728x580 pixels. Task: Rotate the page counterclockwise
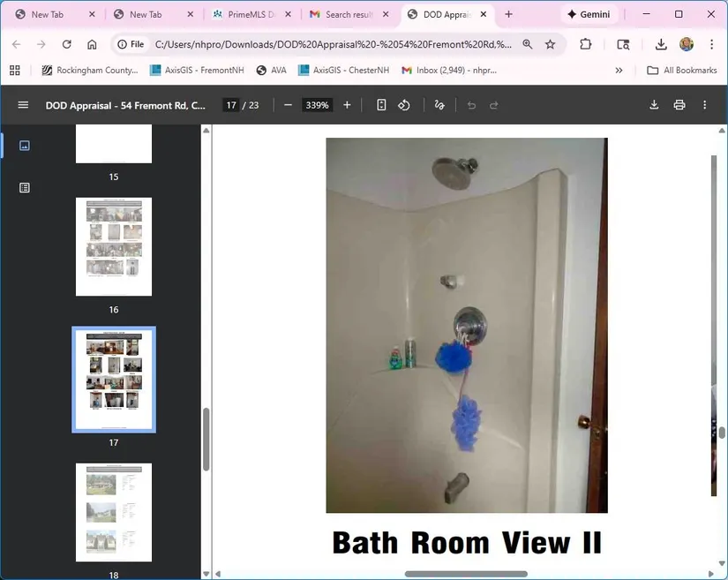pyautogui.click(x=404, y=105)
